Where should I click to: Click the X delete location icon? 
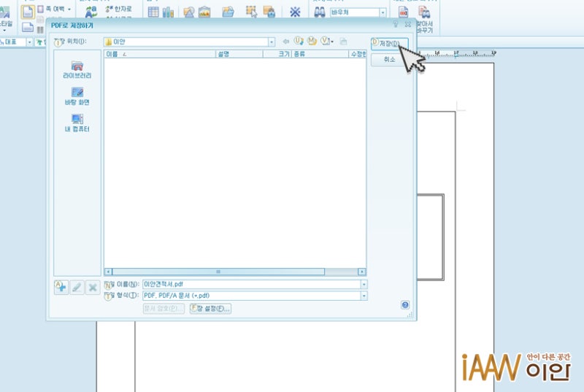point(93,288)
